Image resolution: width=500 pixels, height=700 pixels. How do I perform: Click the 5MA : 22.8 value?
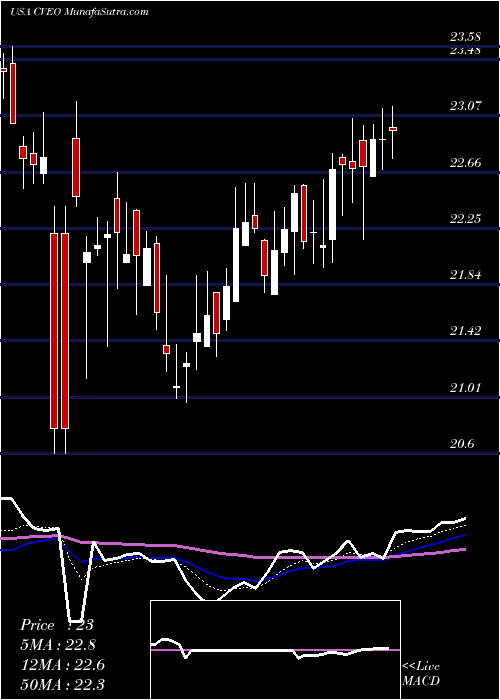click(58, 645)
